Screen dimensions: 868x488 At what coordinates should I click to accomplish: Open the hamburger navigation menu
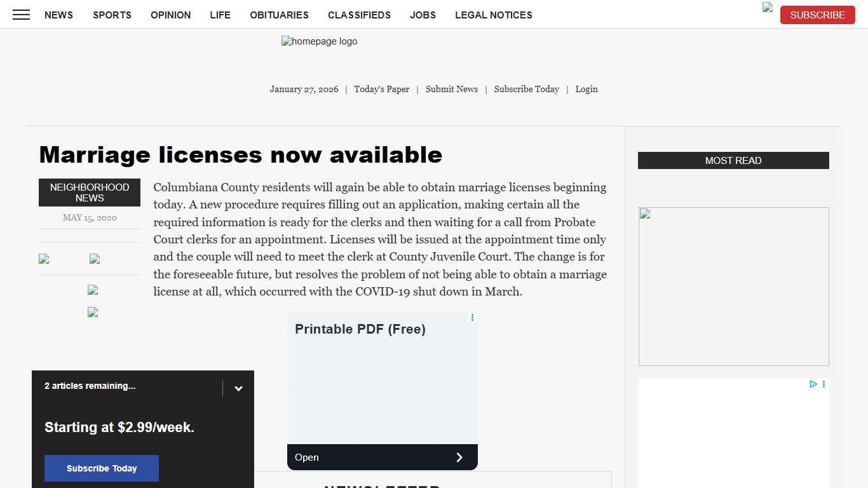pos(21,15)
